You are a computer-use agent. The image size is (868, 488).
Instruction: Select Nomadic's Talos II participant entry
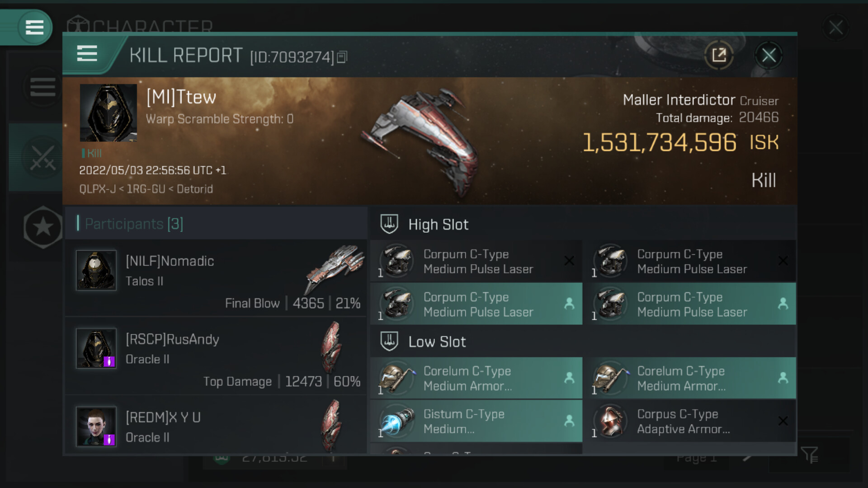point(216,278)
